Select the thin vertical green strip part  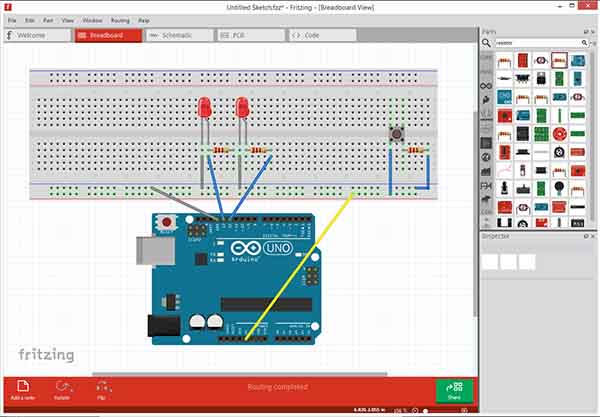[x=559, y=116]
